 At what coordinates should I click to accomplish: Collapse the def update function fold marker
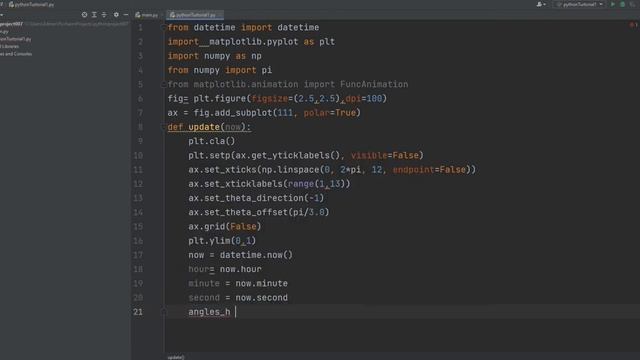(x=164, y=127)
